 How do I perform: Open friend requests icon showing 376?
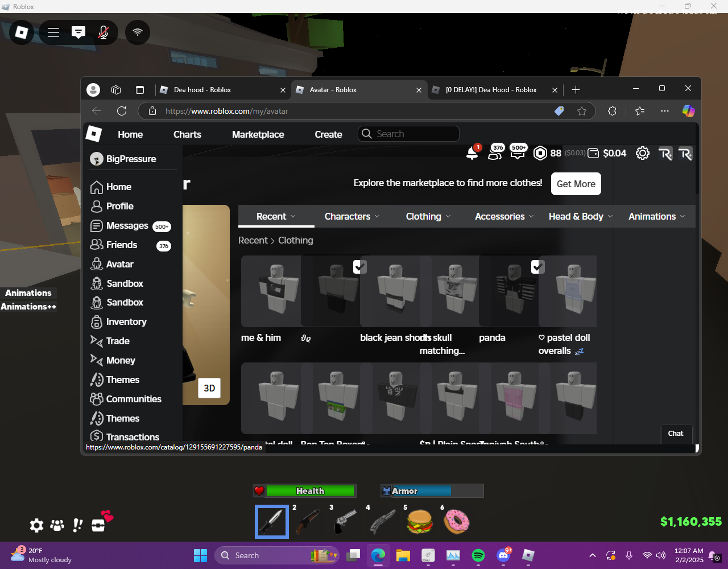(x=495, y=152)
